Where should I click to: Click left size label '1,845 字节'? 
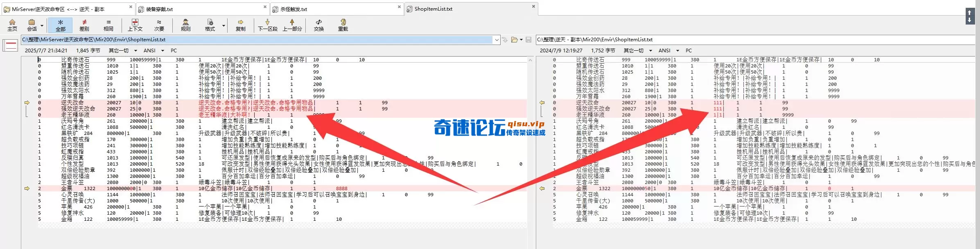(x=88, y=51)
